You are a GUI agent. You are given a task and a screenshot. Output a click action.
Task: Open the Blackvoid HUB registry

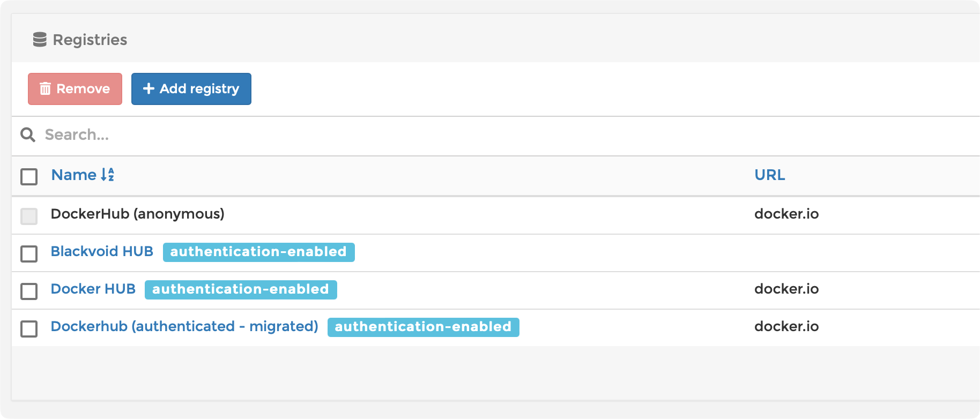(x=102, y=251)
